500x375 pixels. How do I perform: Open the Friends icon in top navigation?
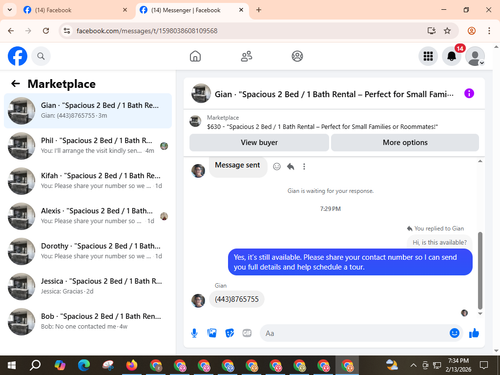(246, 56)
